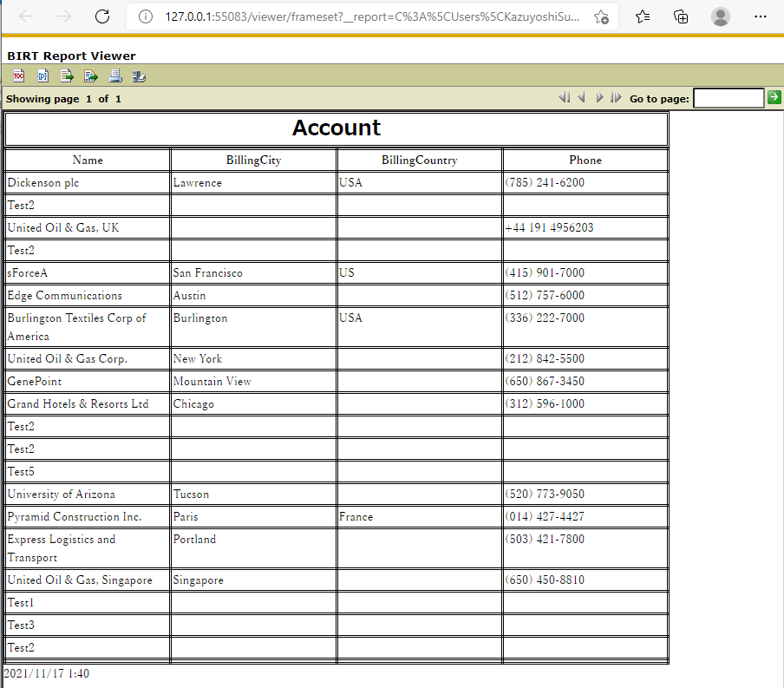Reload the page with the Refresh button
The image size is (784, 688).
coord(102,16)
